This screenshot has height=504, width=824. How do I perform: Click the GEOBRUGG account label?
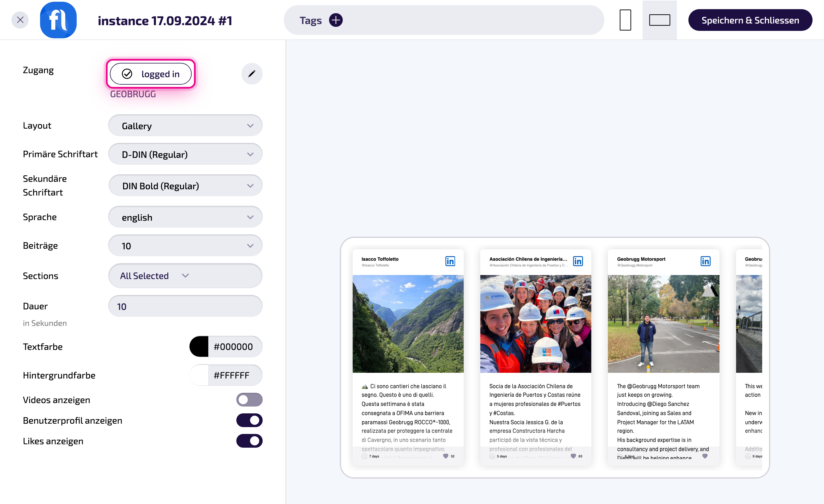[133, 94]
